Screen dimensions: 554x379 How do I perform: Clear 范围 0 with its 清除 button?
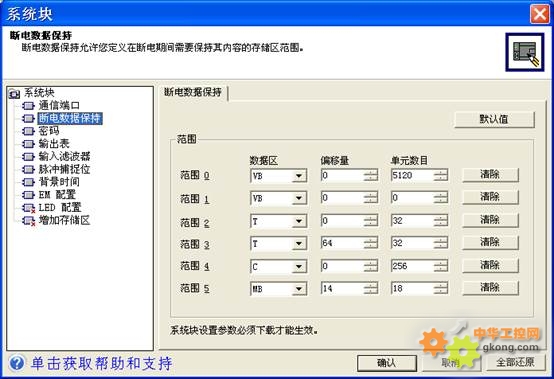pyautogui.click(x=490, y=174)
